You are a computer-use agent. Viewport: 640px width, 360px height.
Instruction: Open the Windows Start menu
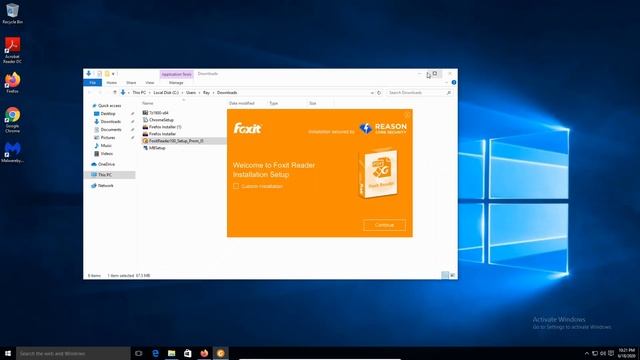tap(8, 353)
